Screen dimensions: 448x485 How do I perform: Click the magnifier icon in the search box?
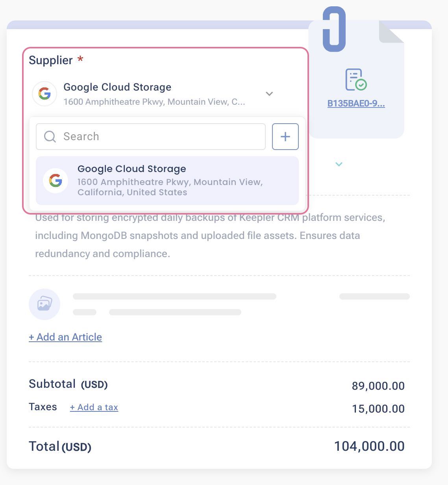click(50, 137)
